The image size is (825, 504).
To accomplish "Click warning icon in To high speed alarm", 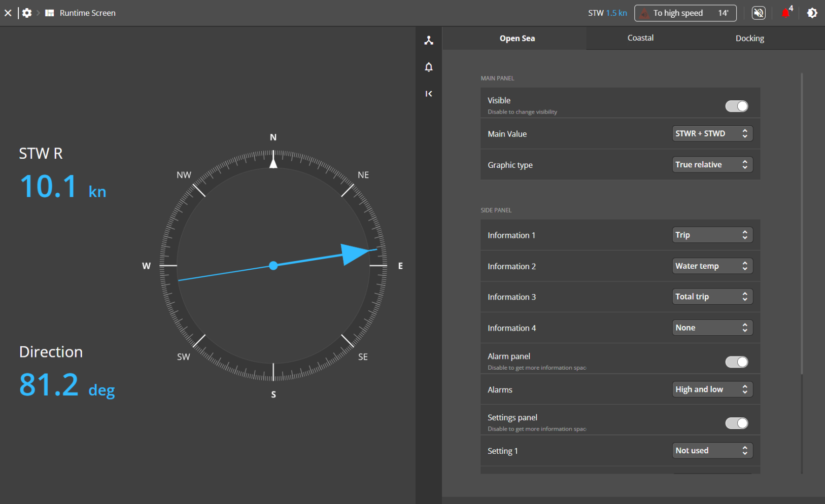I will 644,13.
